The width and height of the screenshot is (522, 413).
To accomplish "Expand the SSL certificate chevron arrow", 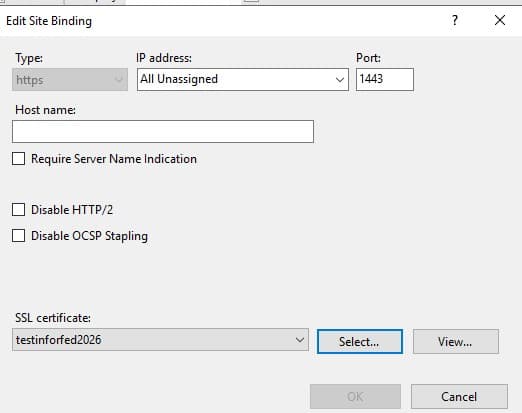I will pos(300,340).
